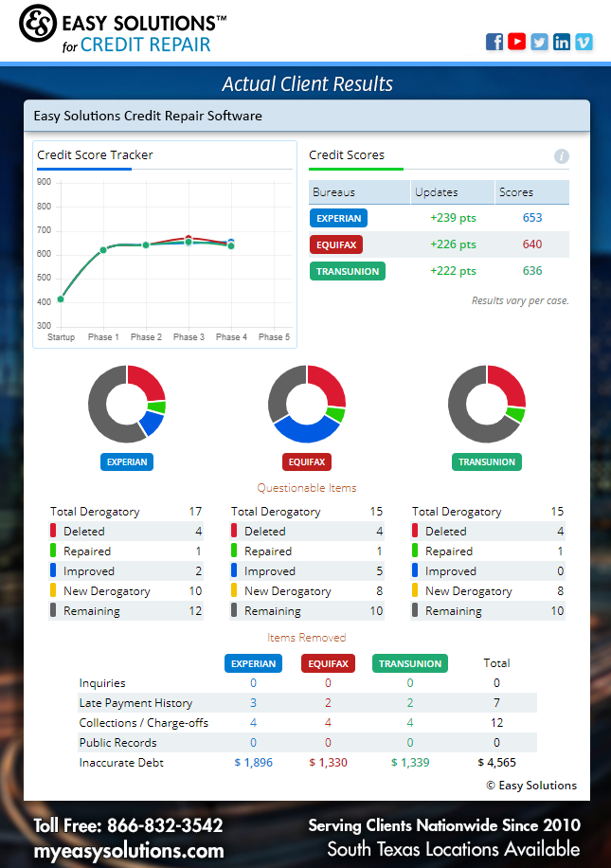Select the Experian donut chart
Screen dimensions: 611x868
[127, 404]
